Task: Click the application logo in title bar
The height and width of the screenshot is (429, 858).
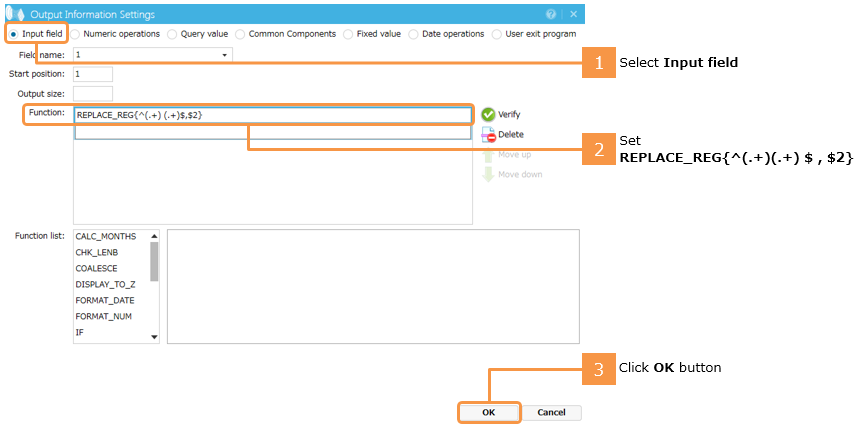Action: click(15, 14)
